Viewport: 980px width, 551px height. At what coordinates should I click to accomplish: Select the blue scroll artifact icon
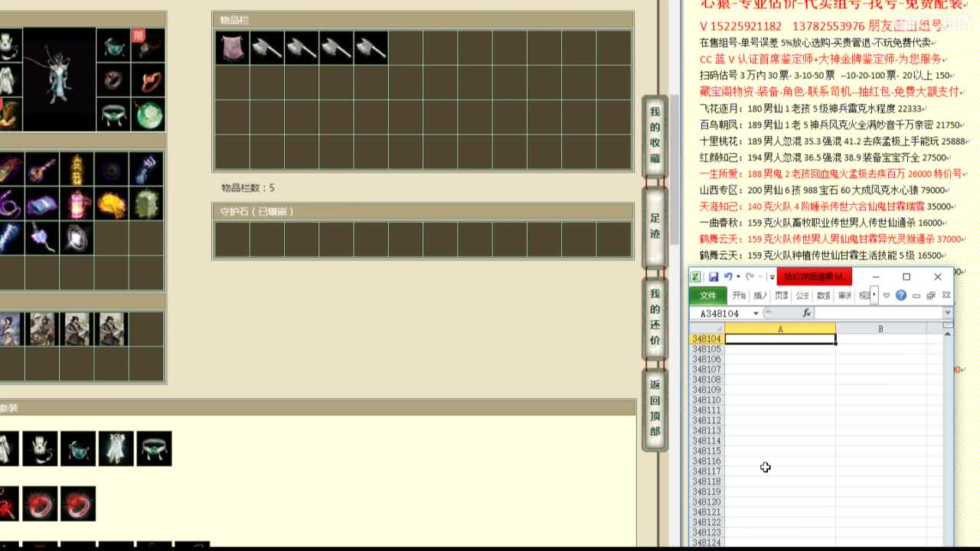click(42, 204)
